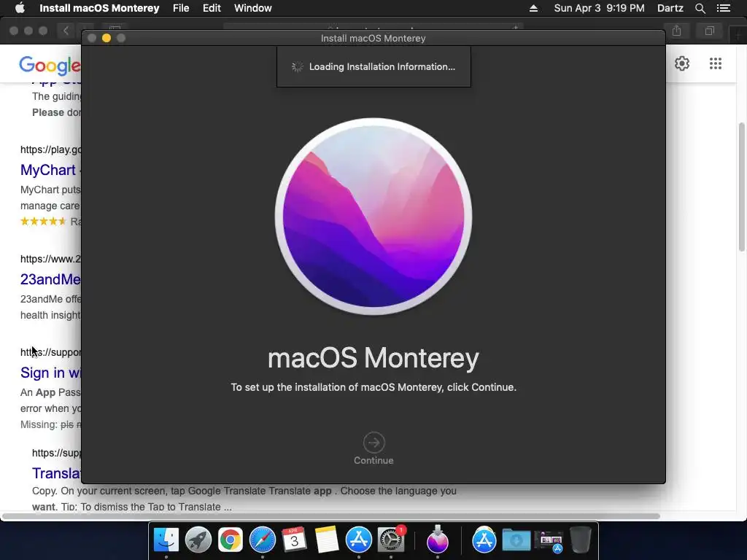The image size is (747, 560).
Task: Open the Edit menu
Action: 212,8
